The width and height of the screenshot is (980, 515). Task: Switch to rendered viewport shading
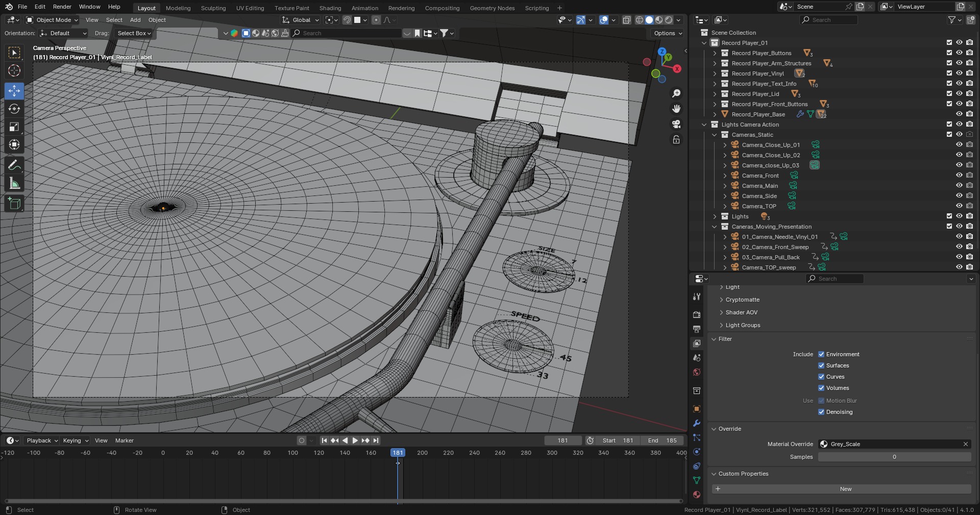(x=669, y=20)
